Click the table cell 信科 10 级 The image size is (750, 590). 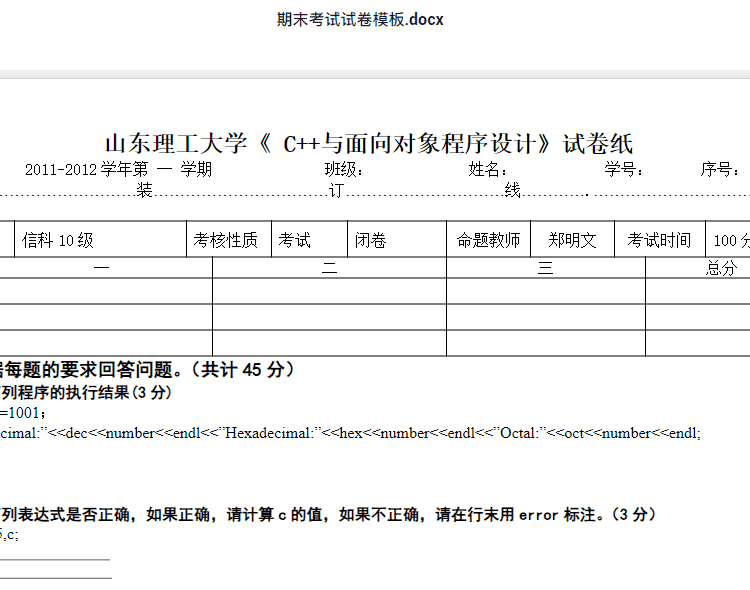(100, 240)
